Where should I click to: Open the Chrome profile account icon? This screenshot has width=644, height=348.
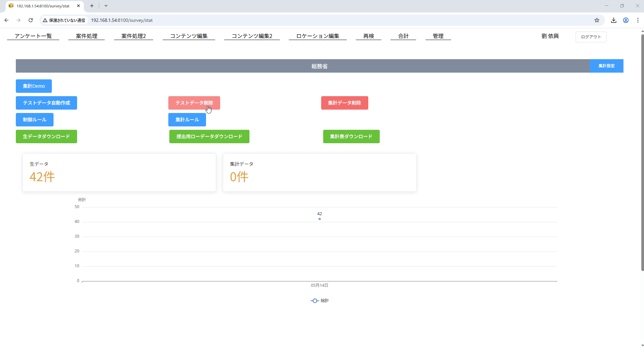pos(626,20)
